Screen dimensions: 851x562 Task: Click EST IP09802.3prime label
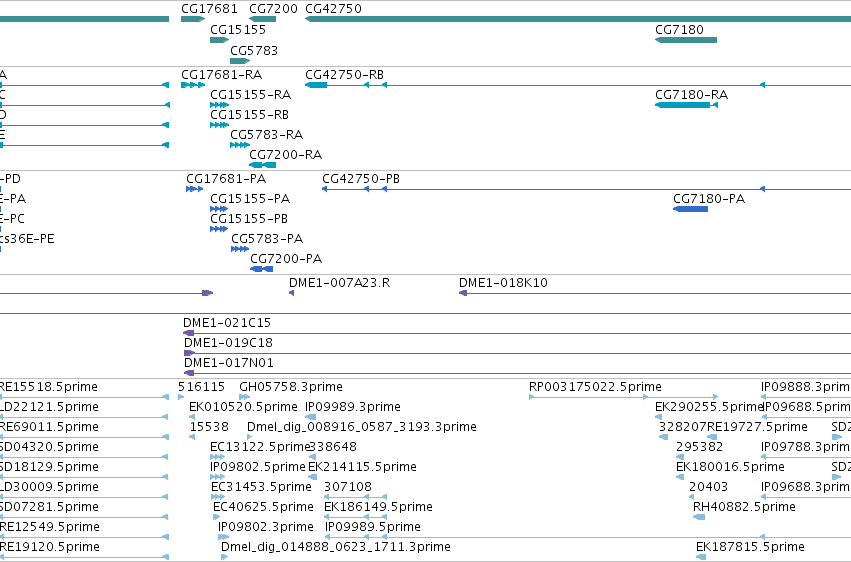pos(266,528)
